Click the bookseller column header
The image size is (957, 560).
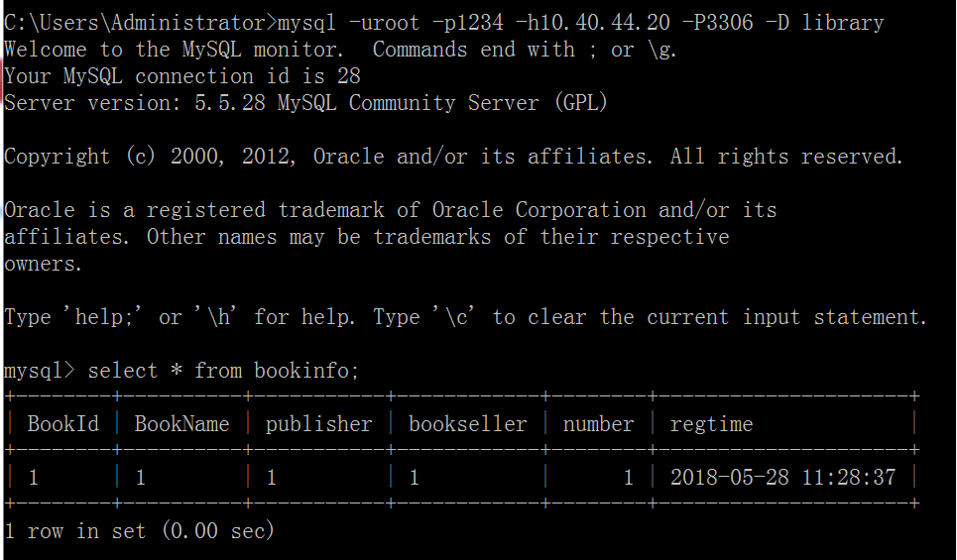(467, 424)
